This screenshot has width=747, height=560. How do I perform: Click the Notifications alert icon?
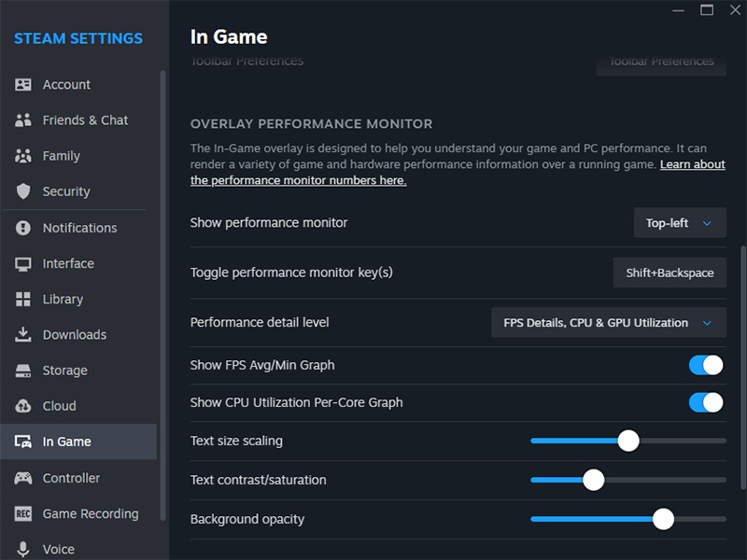pyautogui.click(x=24, y=228)
